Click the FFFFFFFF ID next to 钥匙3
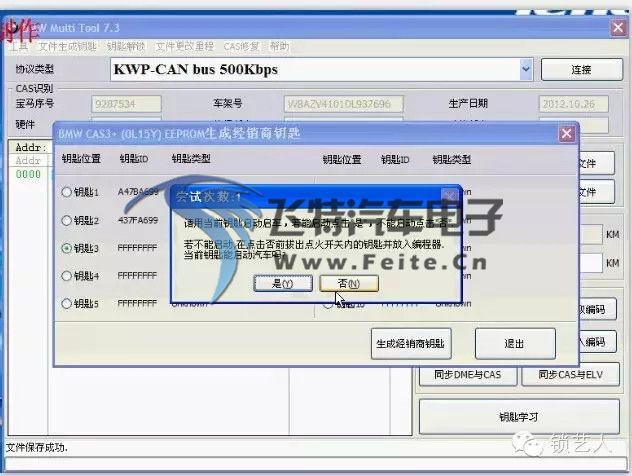632x476 pixels. coord(137,248)
